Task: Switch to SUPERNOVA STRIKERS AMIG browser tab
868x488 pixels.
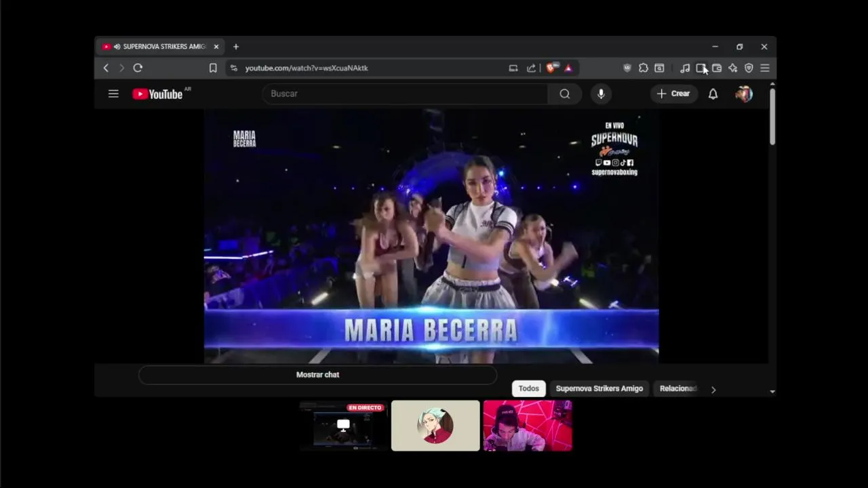Action: pyautogui.click(x=160, y=47)
